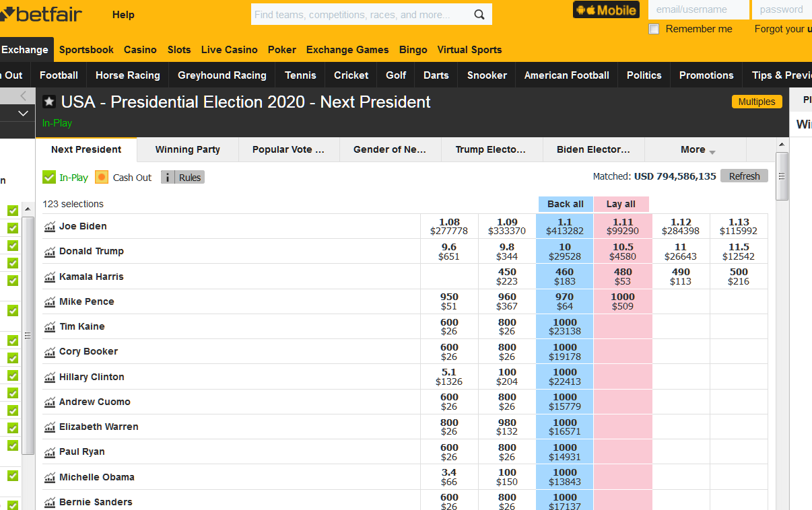The width and height of the screenshot is (812, 510).
Task: Open the Casino section
Action: (x=140, y=50)
